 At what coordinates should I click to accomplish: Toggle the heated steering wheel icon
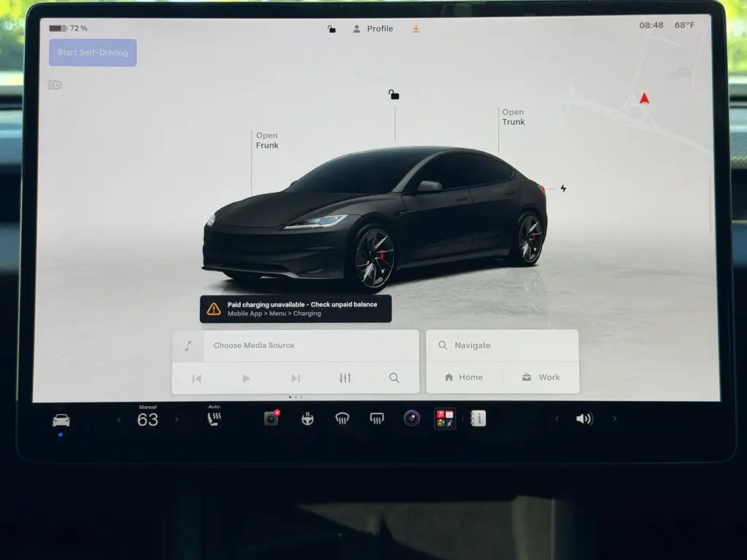pos(307,419)
